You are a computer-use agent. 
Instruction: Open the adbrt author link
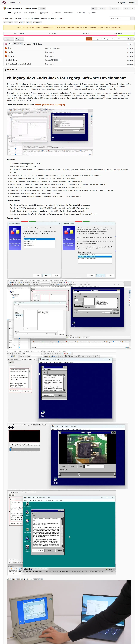[10, 44]
